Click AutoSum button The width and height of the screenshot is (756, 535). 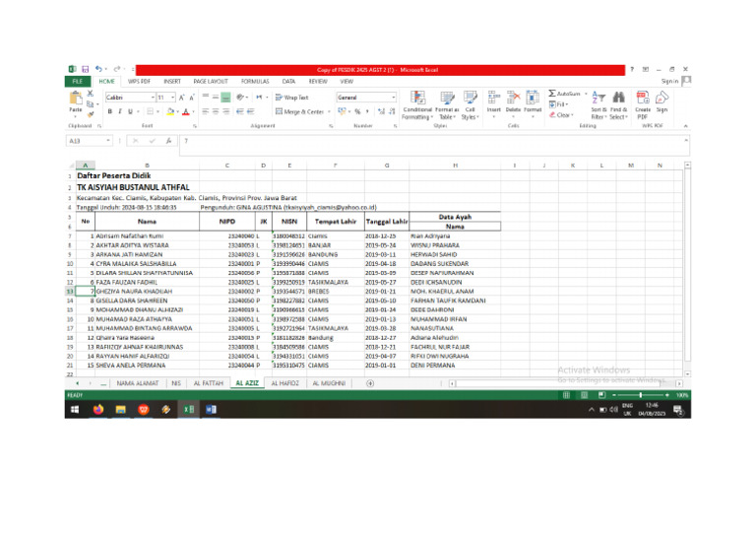click(565, 94)
